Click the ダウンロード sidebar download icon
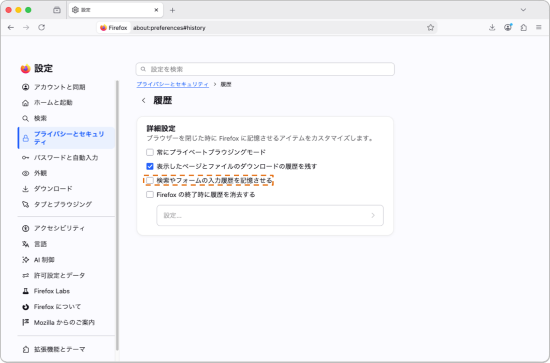This screenshot has height=363, width=550. (x=25, y=189)
